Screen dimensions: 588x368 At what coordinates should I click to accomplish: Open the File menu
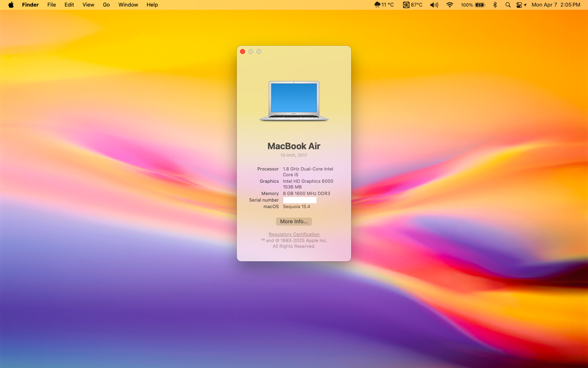click(51, 5)
